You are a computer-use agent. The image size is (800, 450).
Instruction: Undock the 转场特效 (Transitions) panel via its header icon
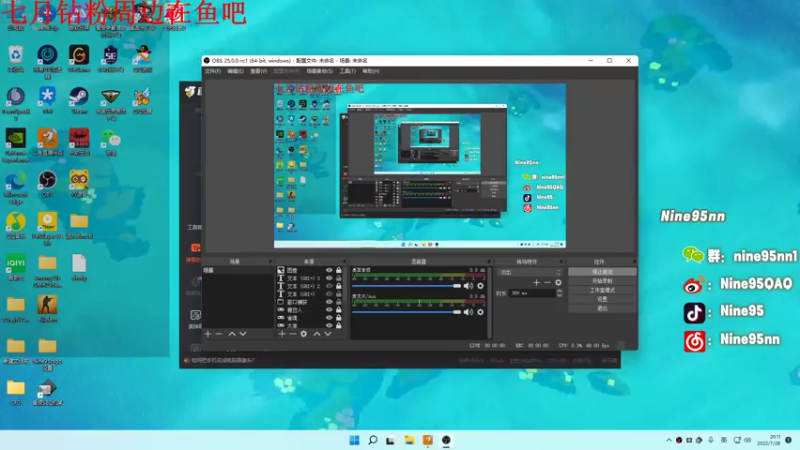point(561,261)
